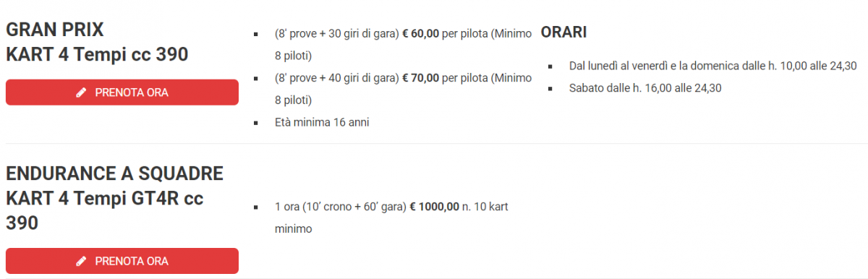Click PRENOTA ORA button under Gran Prix
Viewport: 868px width, 279px height.
(122, 93)
